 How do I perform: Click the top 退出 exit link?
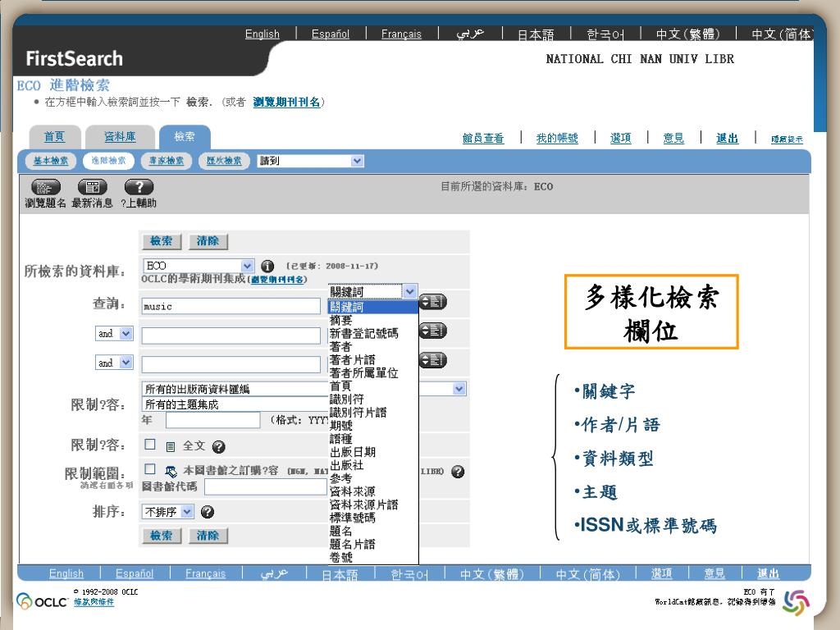[x=727, y=138]
